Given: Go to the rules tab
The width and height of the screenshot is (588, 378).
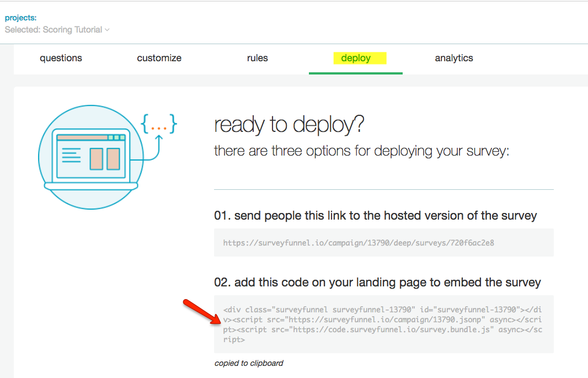Looking at the screenshot, I should pos(257,58).
